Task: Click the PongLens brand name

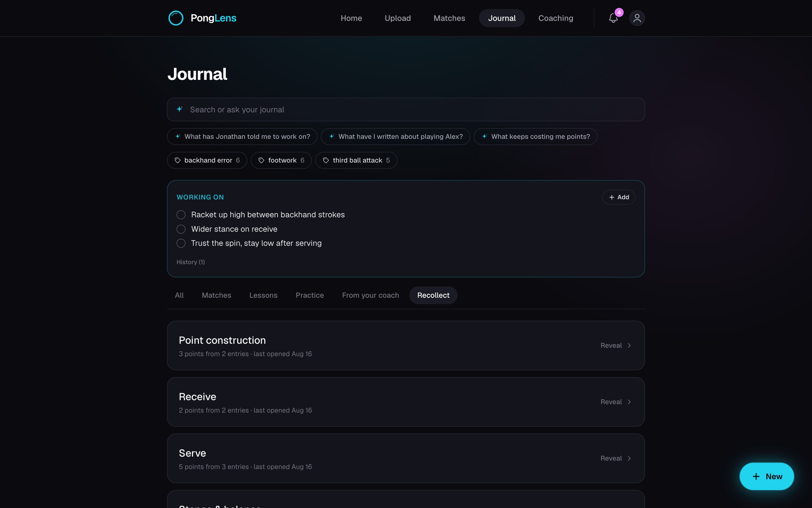Action: [x=213, y=18]
